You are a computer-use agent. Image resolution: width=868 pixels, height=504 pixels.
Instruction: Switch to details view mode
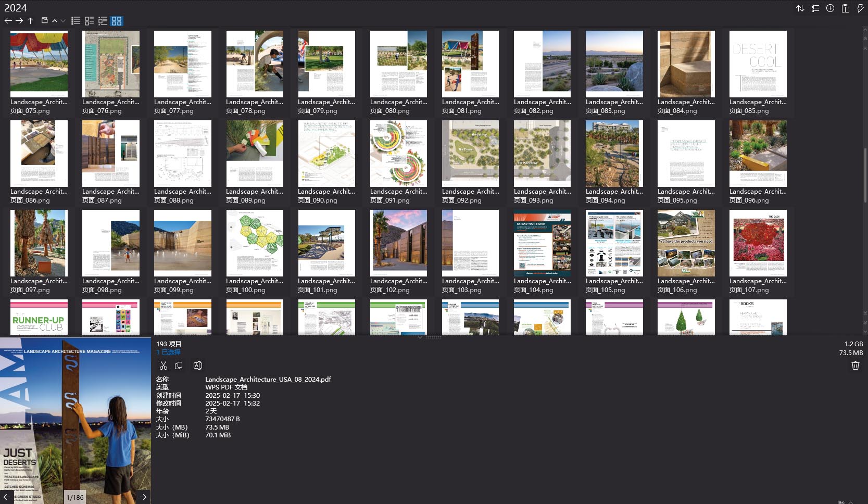pos(89,21)
